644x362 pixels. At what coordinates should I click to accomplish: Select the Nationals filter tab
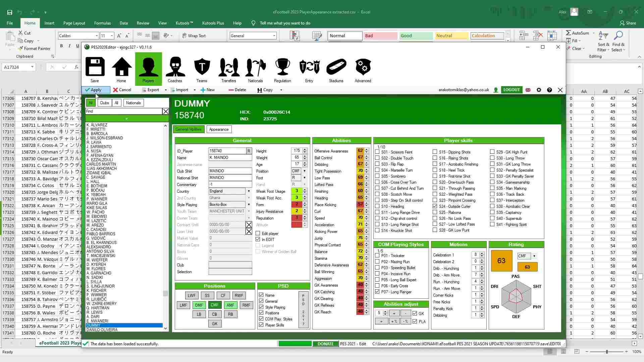133,103
